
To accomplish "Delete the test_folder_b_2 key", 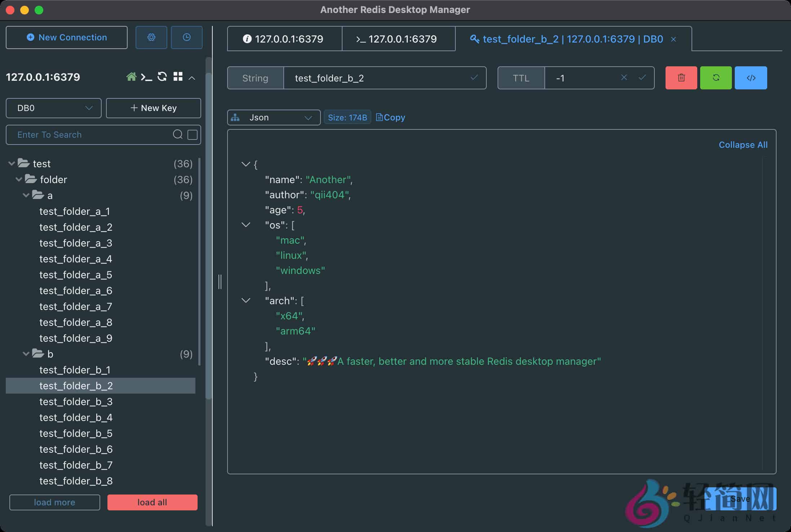I will [x=681, y=77].
